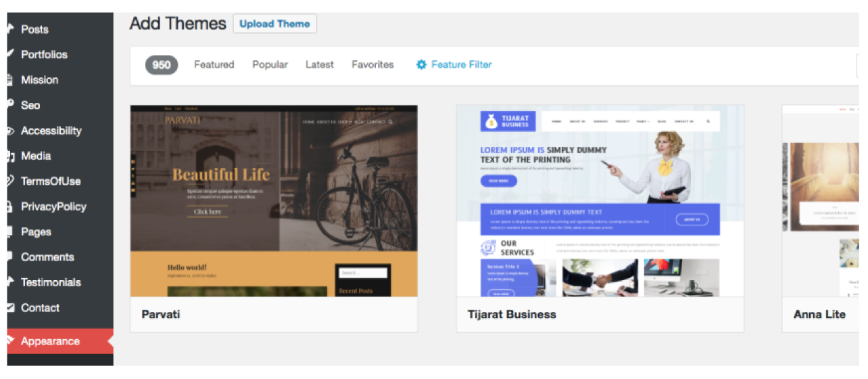868x379 pixels.
Task: Click the Tijarat Business theme name
Action: click(x=512, y=315)
